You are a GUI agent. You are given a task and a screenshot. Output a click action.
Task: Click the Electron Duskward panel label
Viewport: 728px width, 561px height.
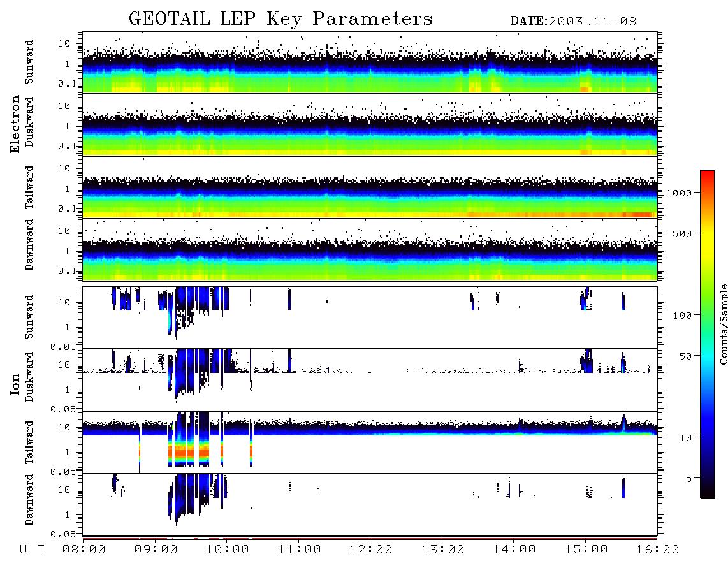(x=29, y=122)
